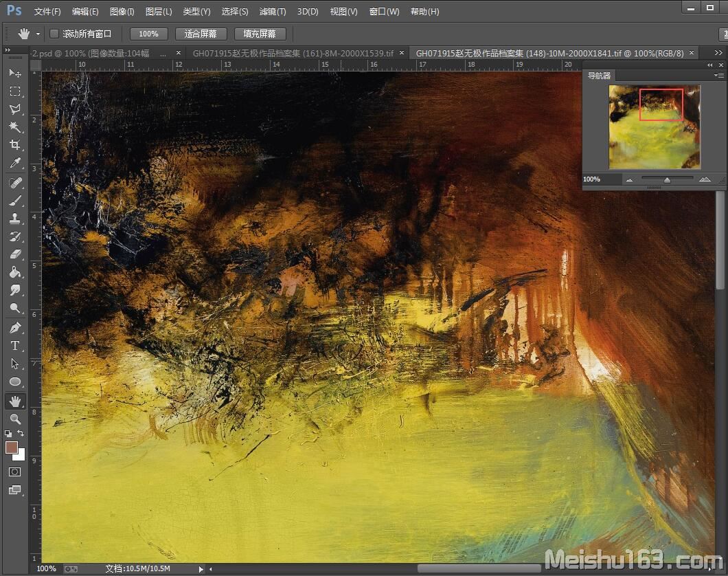
Task: Collapse the Navigator panel to icons
Action: (710, 65)
